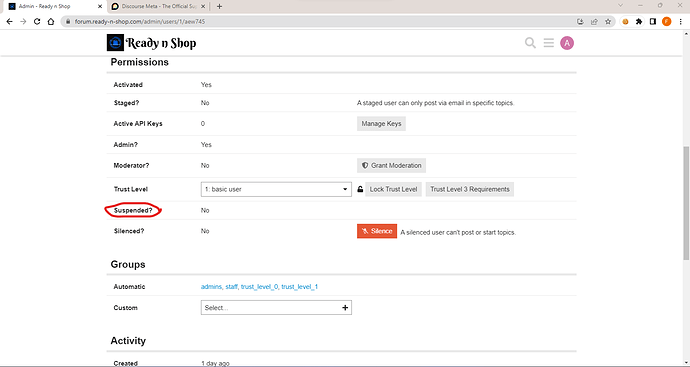Open the trust_level_0 group link
This screenshot has width=690, height=367.
pos(259,286)
